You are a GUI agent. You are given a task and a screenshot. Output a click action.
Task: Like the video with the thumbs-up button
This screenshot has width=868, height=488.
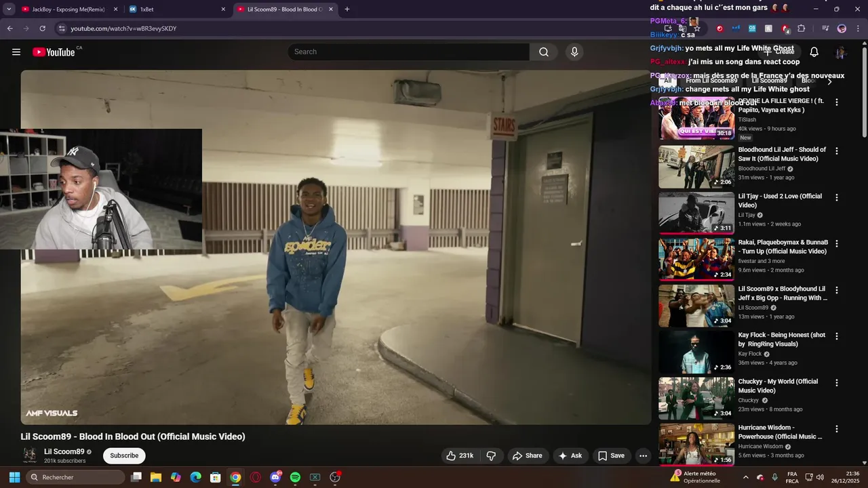[x=459, y=455]
